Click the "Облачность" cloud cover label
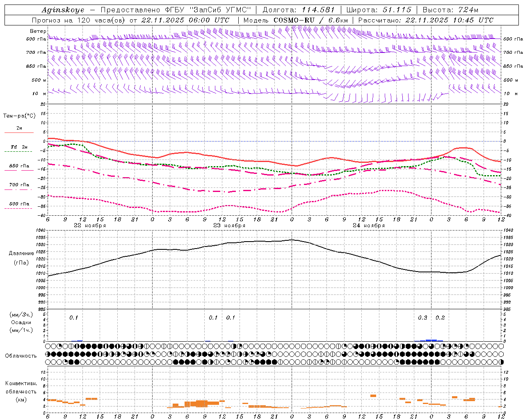 point(21,356)
